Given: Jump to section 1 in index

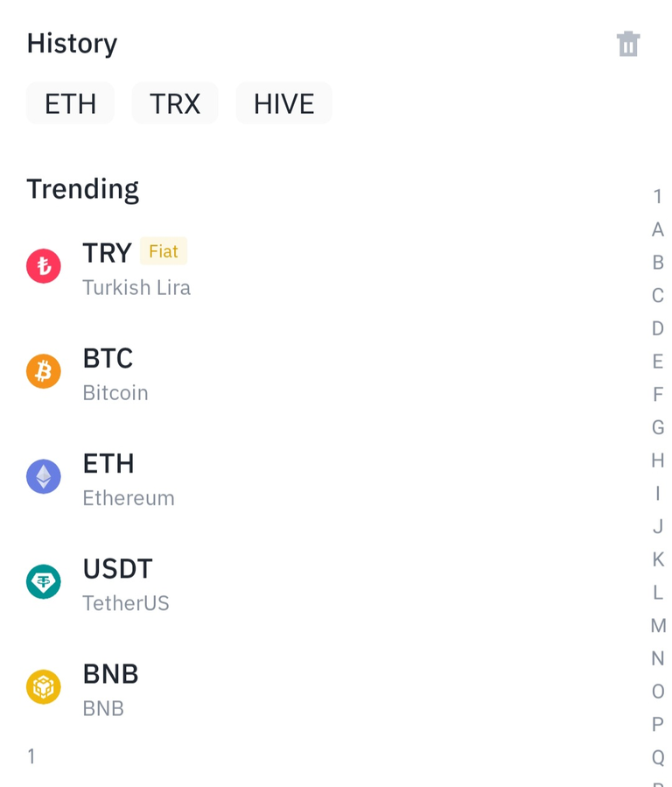Looking at the screenshot, I should (x=658, y=197).
